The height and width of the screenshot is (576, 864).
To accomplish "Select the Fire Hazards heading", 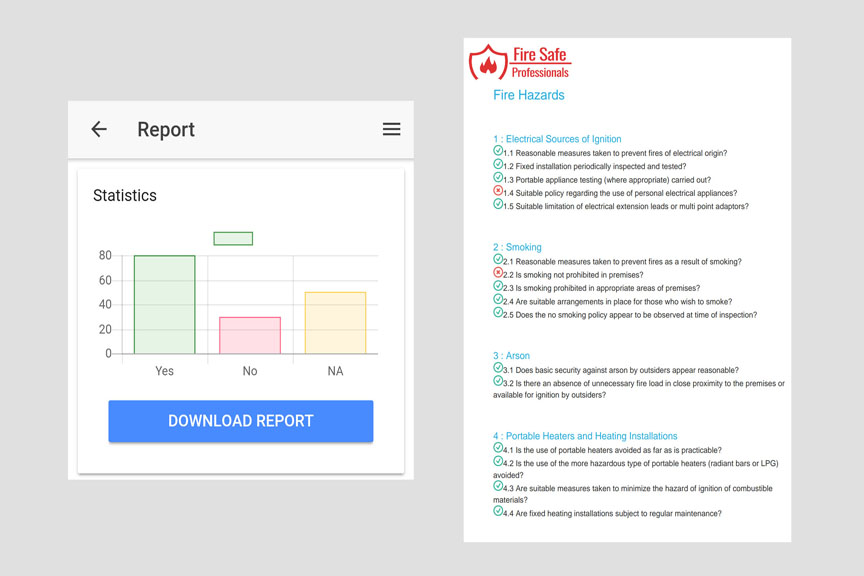I will (529, 95).
